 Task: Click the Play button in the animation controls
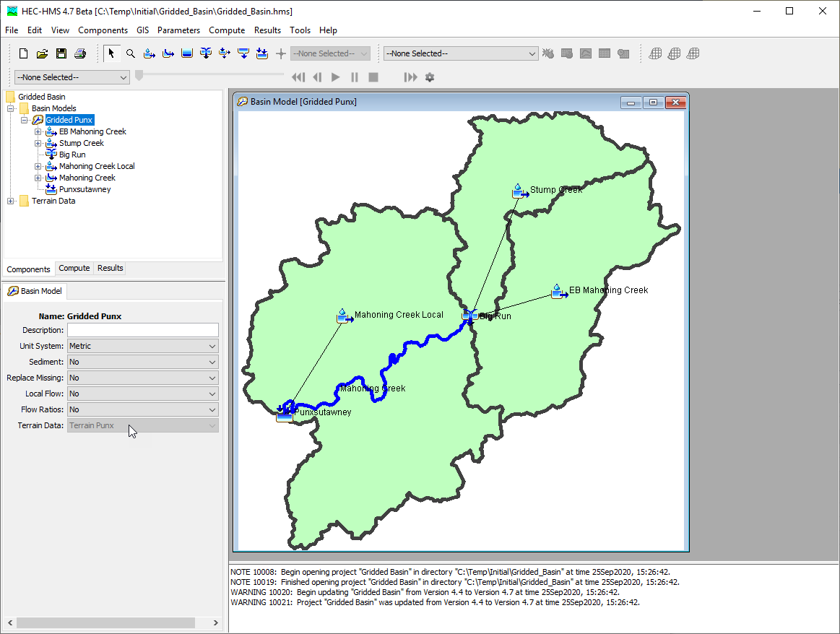click(x=335, y=77)
